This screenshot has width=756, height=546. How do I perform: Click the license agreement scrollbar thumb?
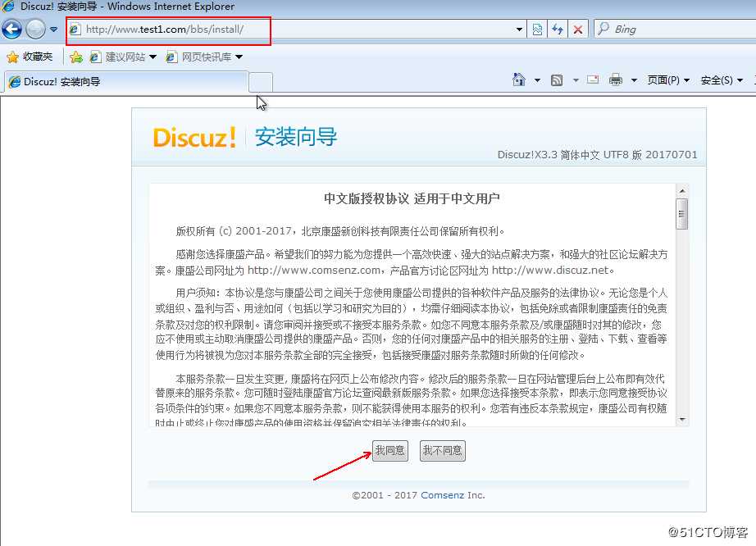tap(681, 214)
